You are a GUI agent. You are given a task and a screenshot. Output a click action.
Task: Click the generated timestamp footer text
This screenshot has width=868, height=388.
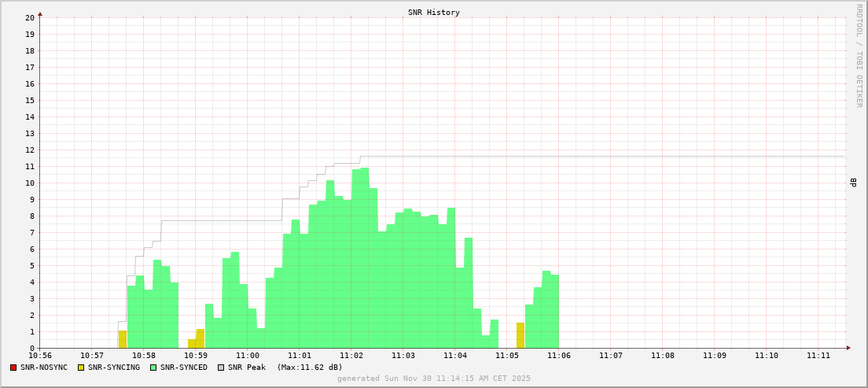[433, 379]
